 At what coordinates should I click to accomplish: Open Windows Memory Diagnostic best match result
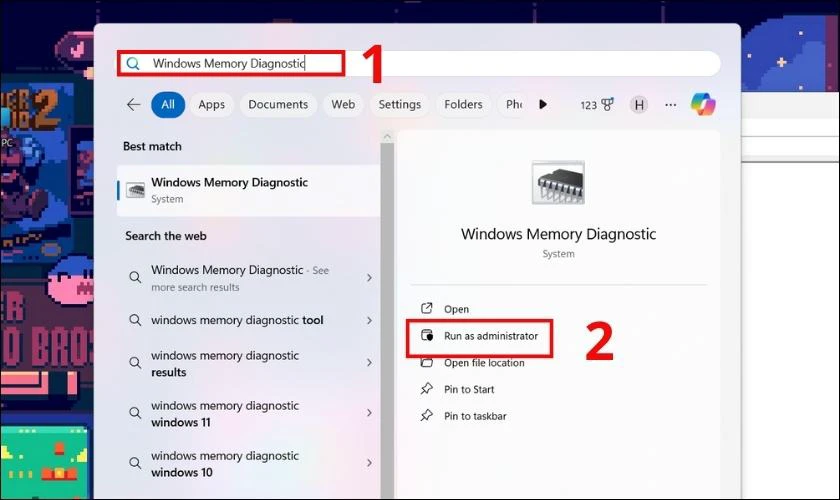(x=249, y=190)
